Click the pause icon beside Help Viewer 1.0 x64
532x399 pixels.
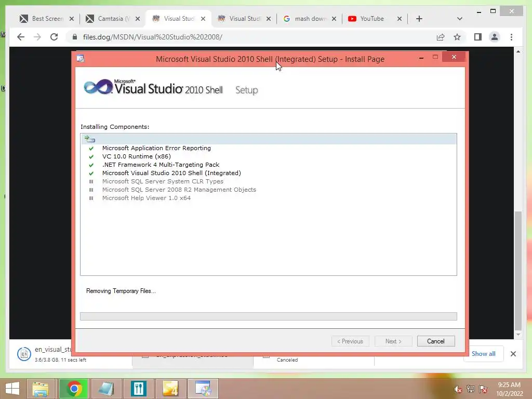tap(91, 198)
